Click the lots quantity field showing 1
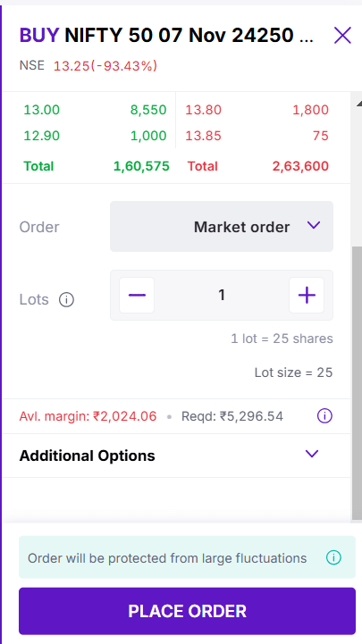 point(222,295)
